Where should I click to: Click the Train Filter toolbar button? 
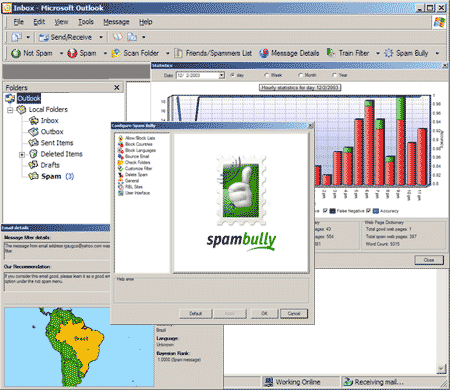[348, 53]
